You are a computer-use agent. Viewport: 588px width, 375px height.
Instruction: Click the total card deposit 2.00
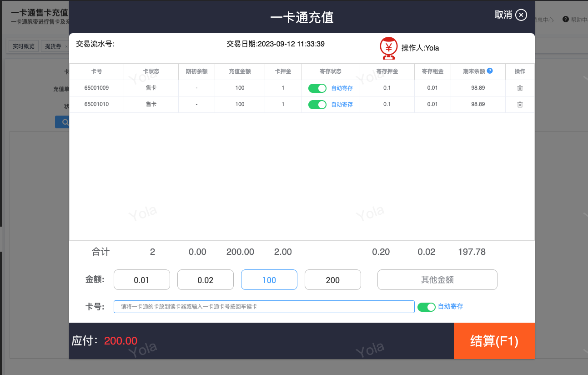click(283, 252)
